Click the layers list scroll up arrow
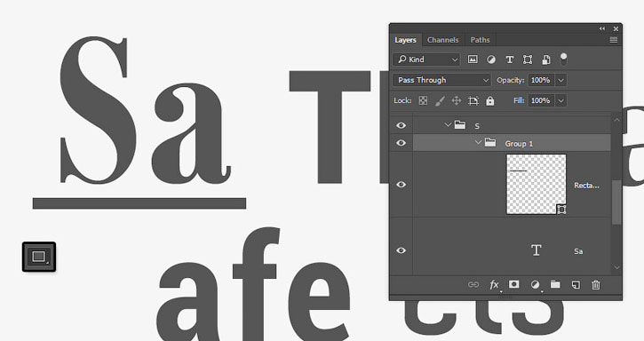The image size is (644, 341). click(616, 120)
